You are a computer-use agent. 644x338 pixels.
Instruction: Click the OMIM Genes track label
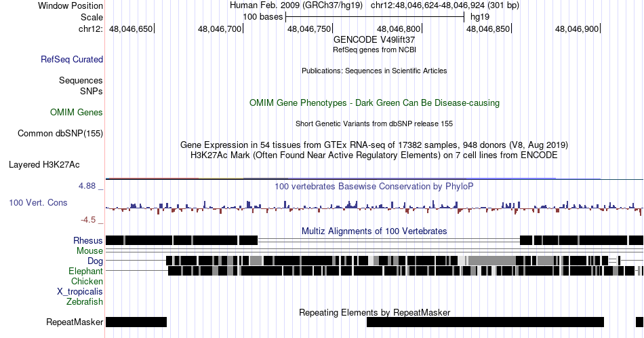[77, 112]
